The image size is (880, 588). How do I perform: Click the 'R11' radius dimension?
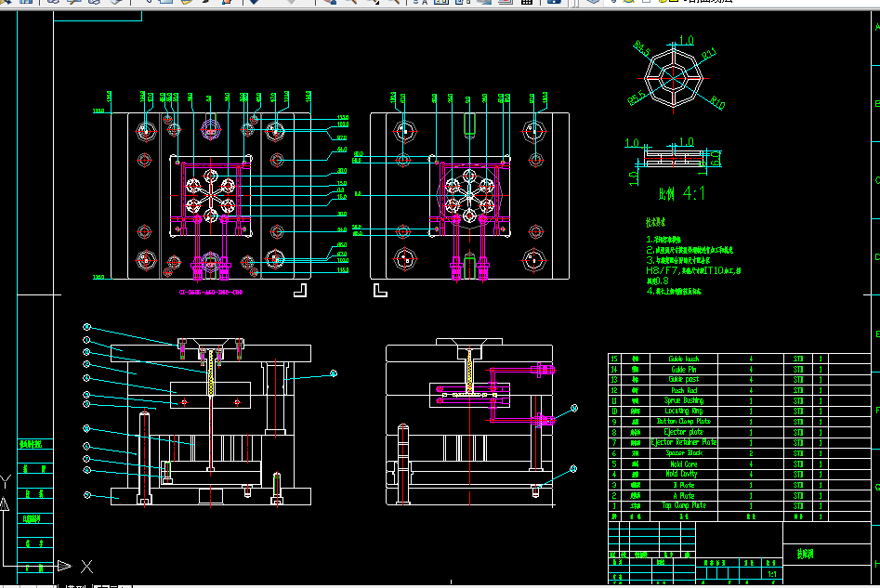click(709, 54)
